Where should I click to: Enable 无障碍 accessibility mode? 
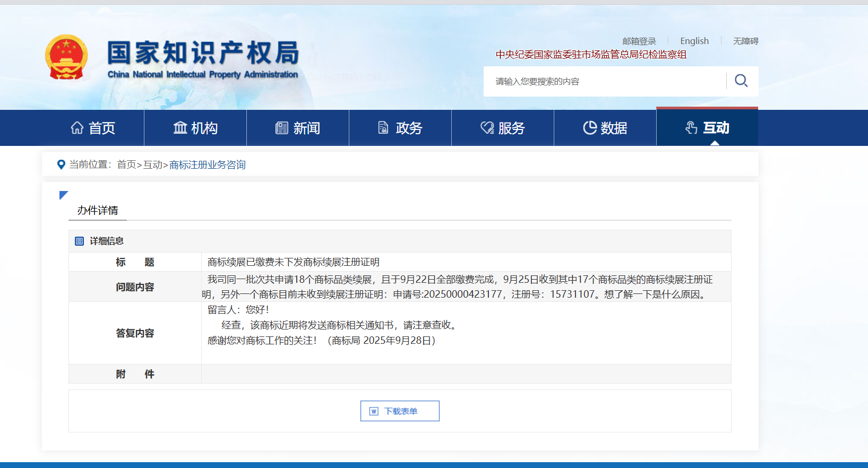[x=745, y=41]
